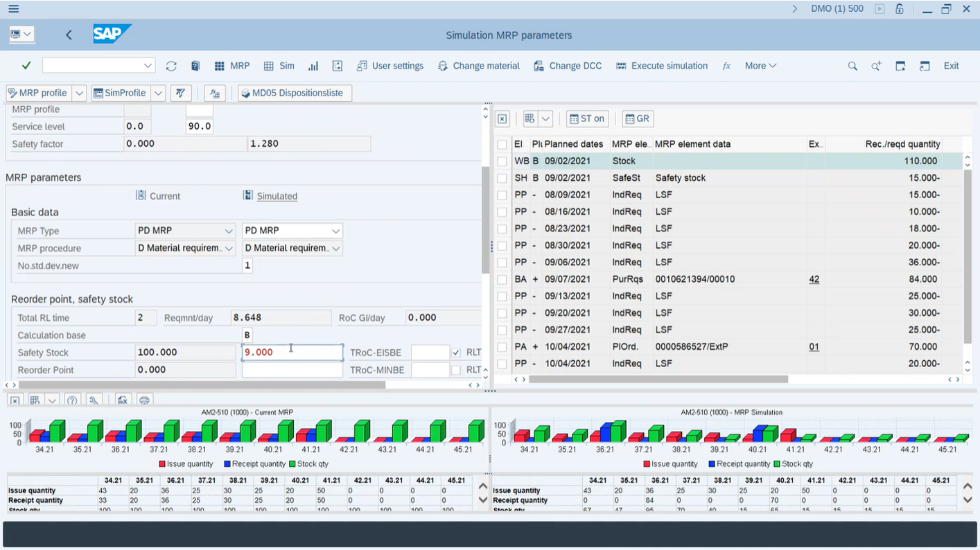
Task: Open the print icon below the chart
Action: [x=144, y=400]
